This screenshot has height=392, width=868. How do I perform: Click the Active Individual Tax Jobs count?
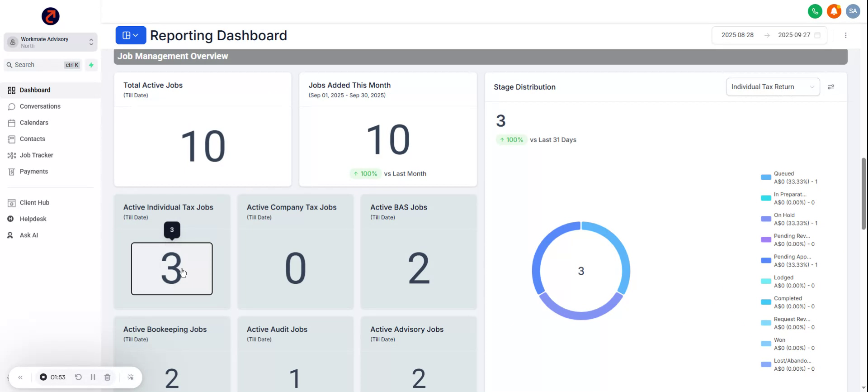coord(171,268)
